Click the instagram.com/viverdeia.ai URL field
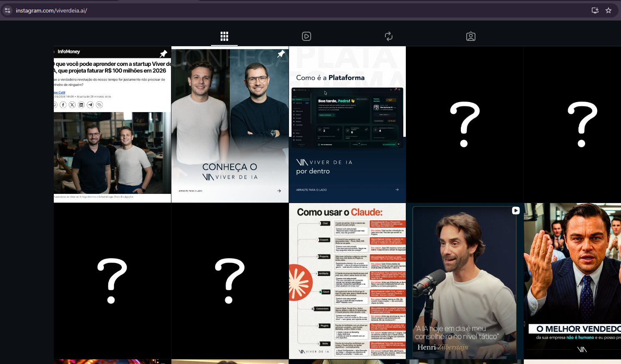Screen dimensions: 621x364 tap(167, 10)
